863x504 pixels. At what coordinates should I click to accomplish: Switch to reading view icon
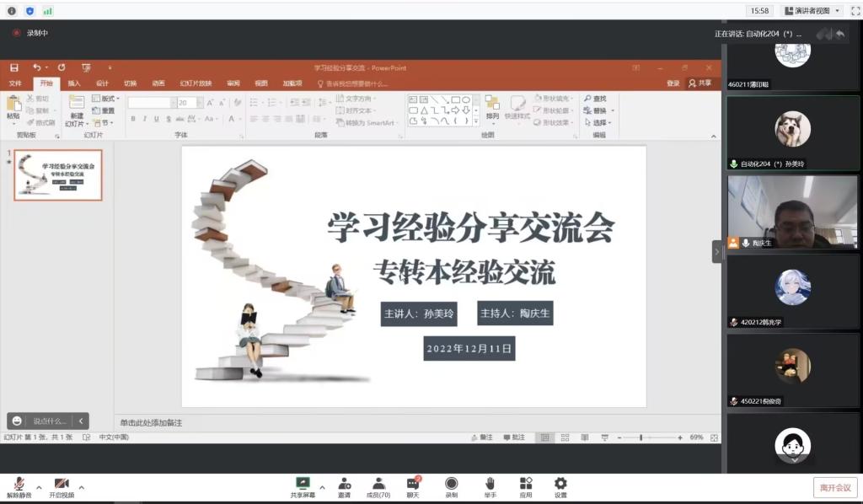point(585,437)
